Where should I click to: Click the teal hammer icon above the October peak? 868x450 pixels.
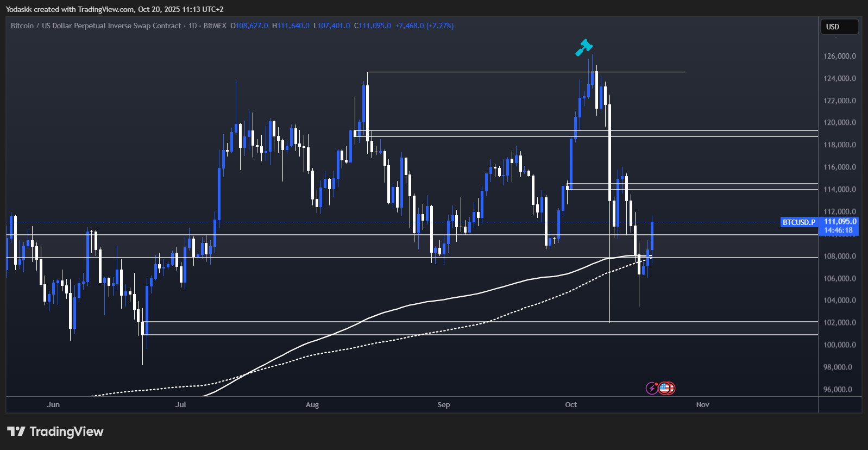pyautogui.click(x=583, y=47)
